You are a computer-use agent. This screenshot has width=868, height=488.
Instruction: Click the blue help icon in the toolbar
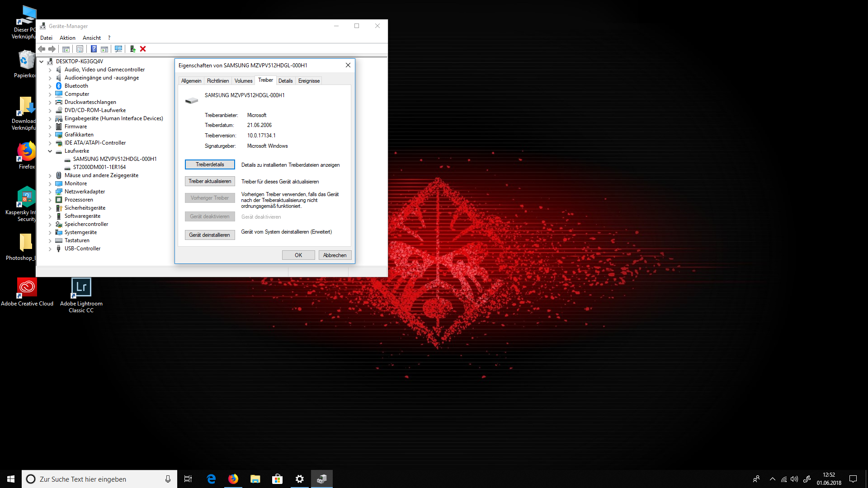(x=94, y=49)
